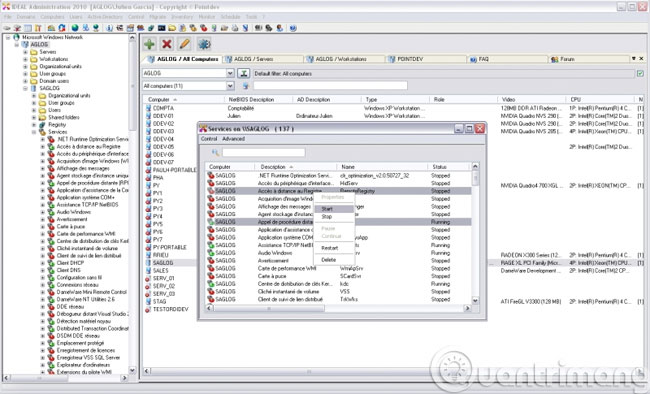
Task: Click the Microsoft Windows Network icon in tree
Action: 16,37
